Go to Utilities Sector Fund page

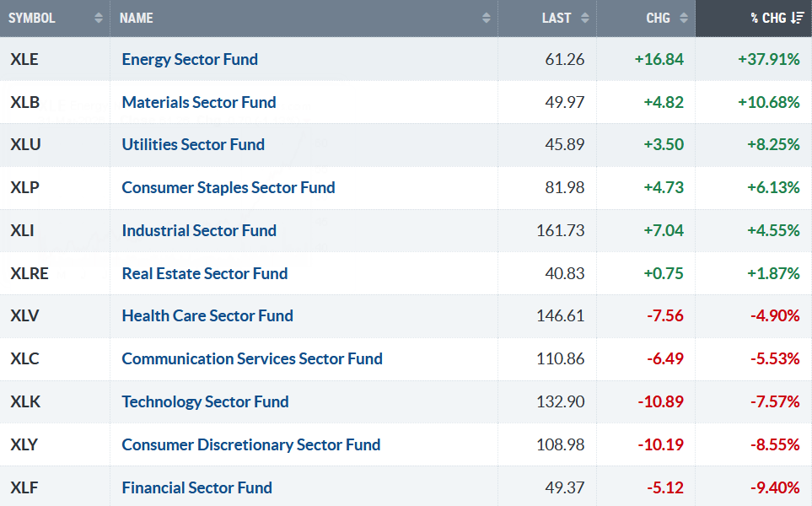(193, 144)
